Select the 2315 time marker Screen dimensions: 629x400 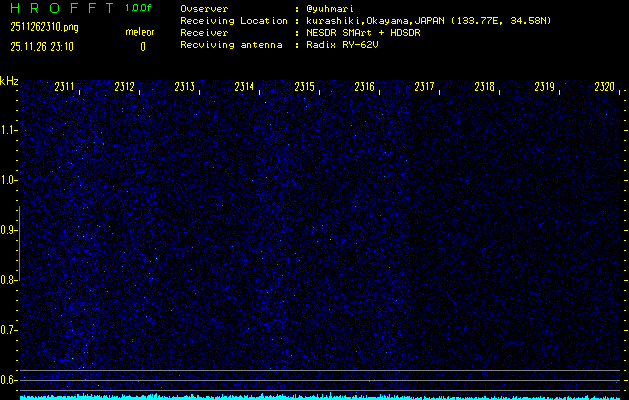pos(305,88)
